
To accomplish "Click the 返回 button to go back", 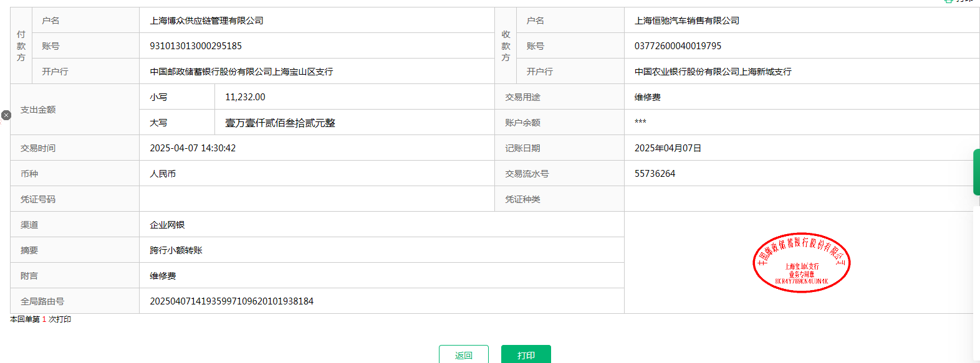I will [x=463, y=354].
